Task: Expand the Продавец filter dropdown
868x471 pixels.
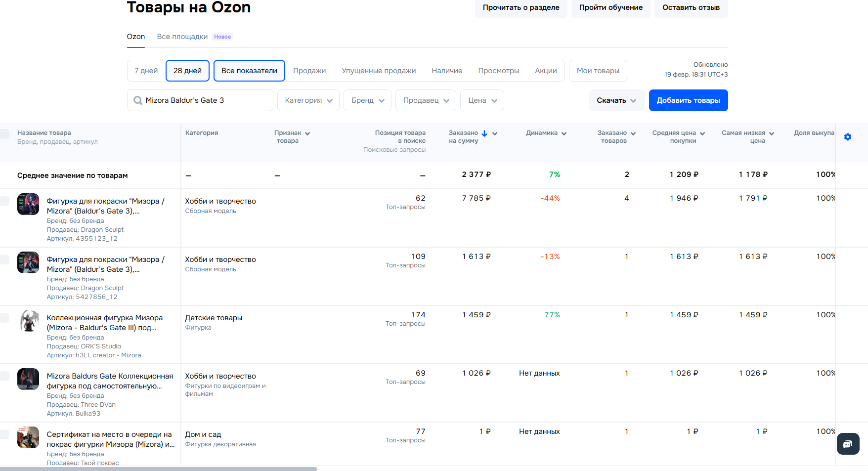Action: 426,100
